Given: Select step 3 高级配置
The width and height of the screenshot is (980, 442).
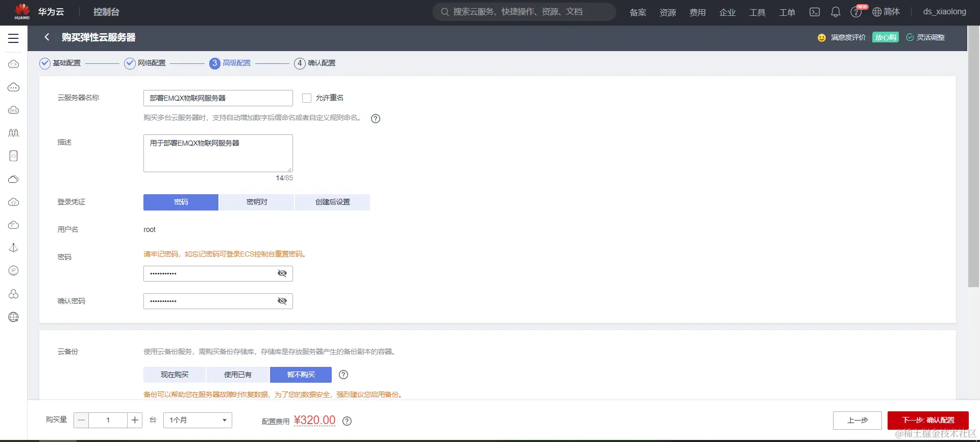Looking at the screenshot, I should tap(230, 63).
